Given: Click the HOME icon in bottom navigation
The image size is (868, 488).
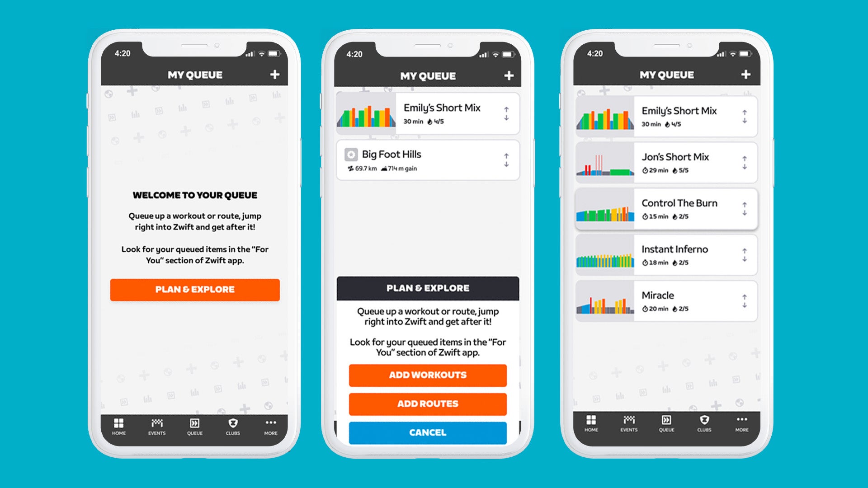Looking at the screenshot, I should (x=119, y=425).
